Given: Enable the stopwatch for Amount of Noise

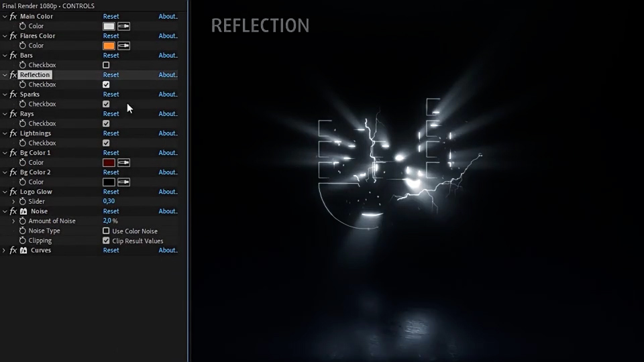Looking at the screenshot, I should [x=23, y=221].
